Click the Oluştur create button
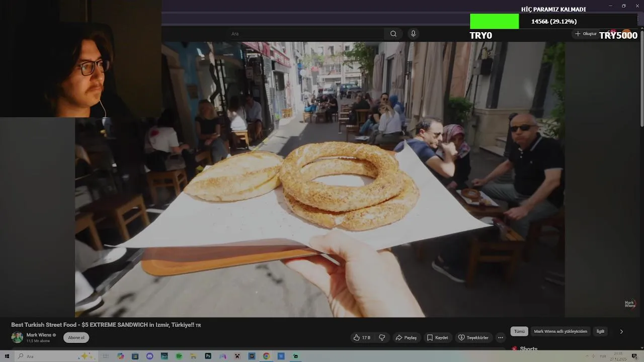644x362 pixels. pos(587,34)
